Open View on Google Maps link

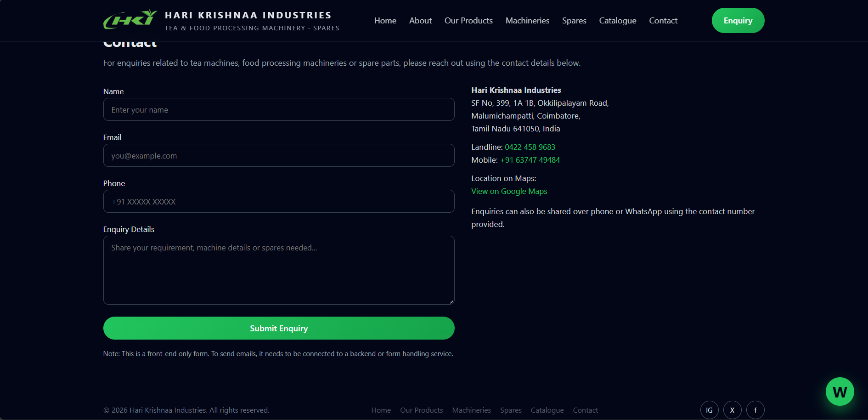(x=509, y=191)
